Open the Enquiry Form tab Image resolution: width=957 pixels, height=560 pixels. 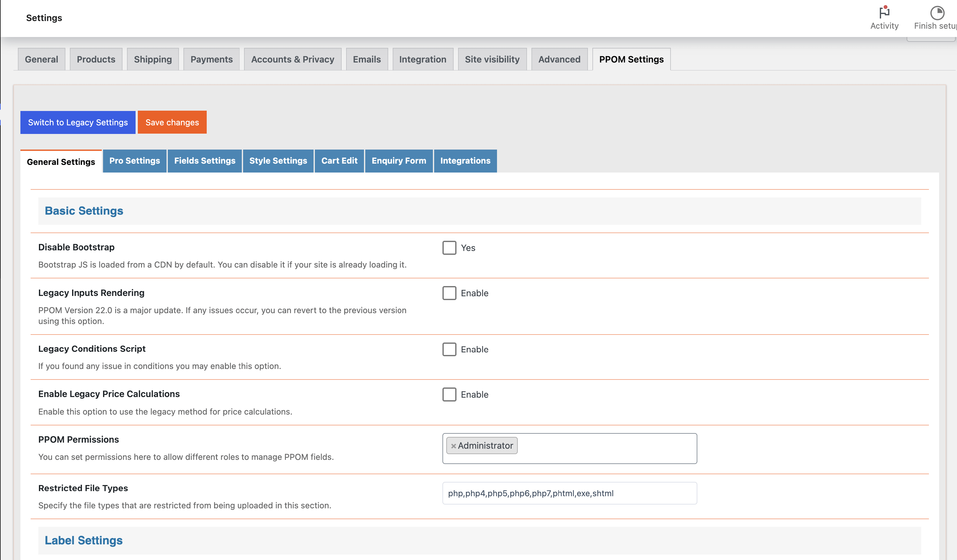399,161
